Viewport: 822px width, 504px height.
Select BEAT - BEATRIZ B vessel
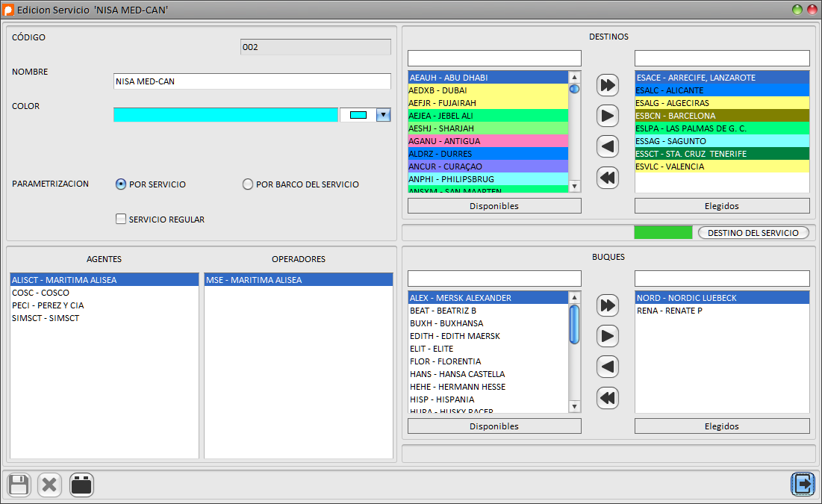(x=488, y=311)
